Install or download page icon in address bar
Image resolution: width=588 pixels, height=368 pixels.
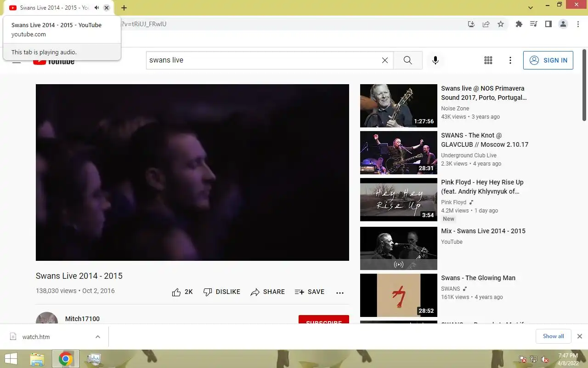click(471, 24)
